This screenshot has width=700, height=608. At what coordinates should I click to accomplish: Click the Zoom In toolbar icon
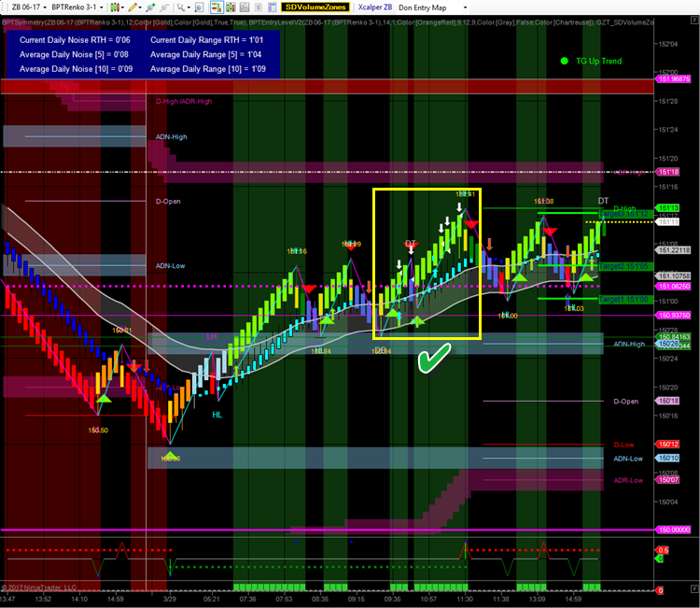click(x=151, y=7)
